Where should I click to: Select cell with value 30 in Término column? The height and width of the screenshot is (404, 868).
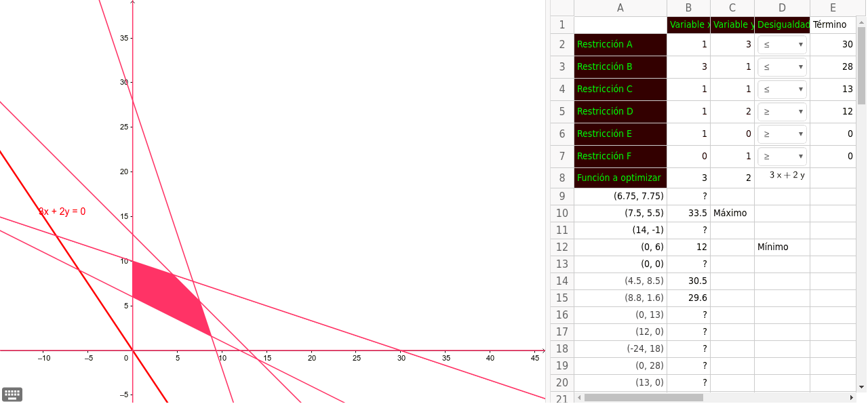click(x=833, y=45)
